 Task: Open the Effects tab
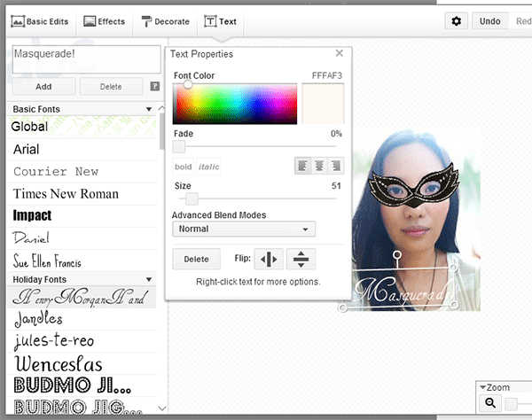105,20
